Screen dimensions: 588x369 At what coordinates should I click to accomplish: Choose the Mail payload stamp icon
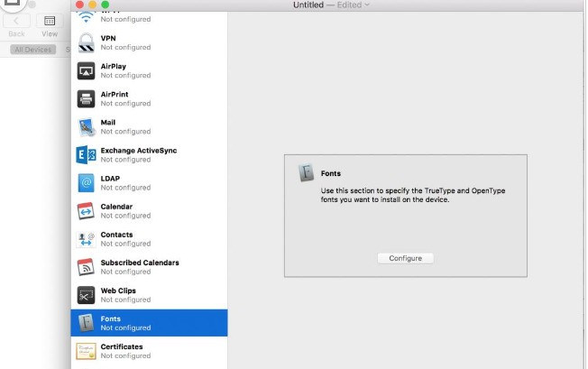tap(87, 127)
